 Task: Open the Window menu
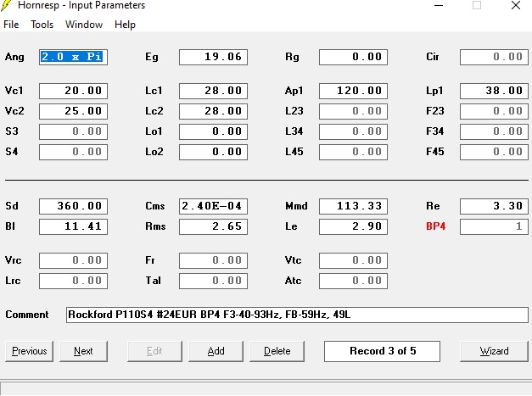coord(84,25)
